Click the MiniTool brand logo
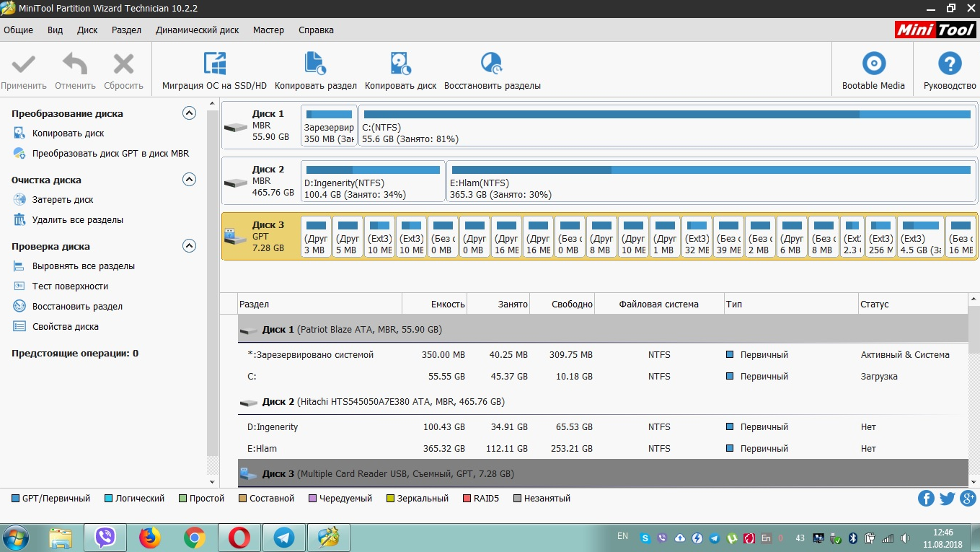 (935, 30)
